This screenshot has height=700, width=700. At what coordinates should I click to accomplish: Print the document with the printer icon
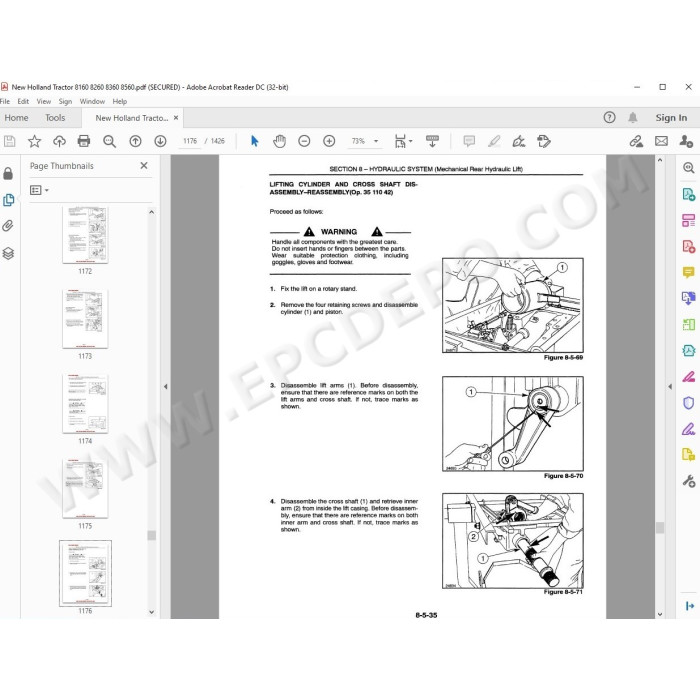[84, 142]
